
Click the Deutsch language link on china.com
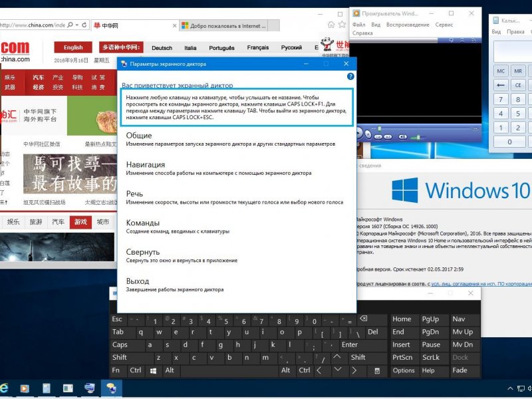point(162,48)
